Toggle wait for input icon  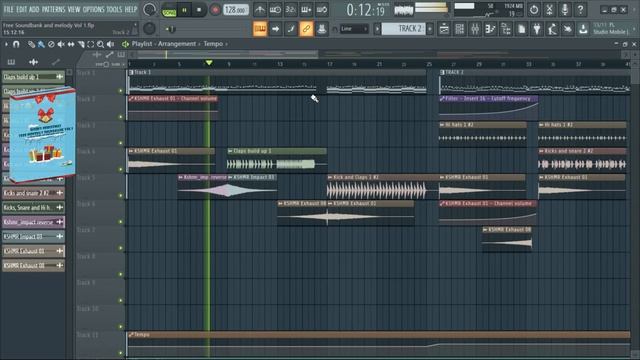[275, 10]
